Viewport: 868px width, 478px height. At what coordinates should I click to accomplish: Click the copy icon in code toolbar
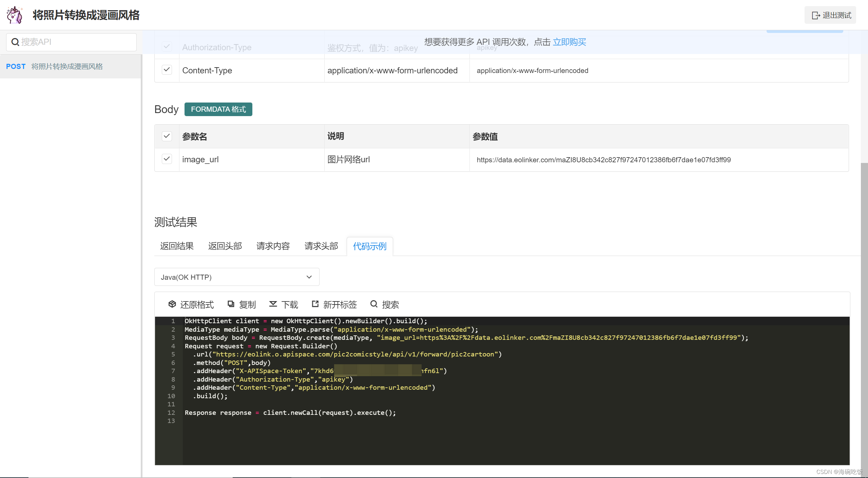pos(231,304)
